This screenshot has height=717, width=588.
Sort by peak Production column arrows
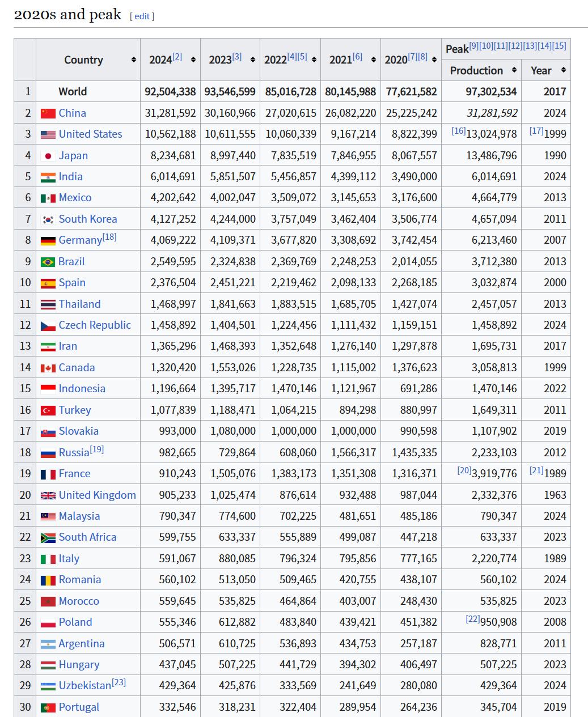click(514, 70)
